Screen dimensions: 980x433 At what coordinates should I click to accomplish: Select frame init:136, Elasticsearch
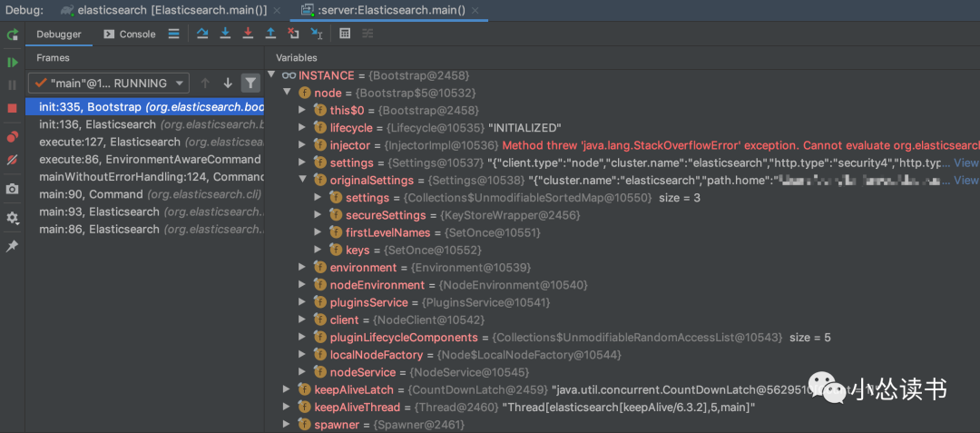coord(145,124)
